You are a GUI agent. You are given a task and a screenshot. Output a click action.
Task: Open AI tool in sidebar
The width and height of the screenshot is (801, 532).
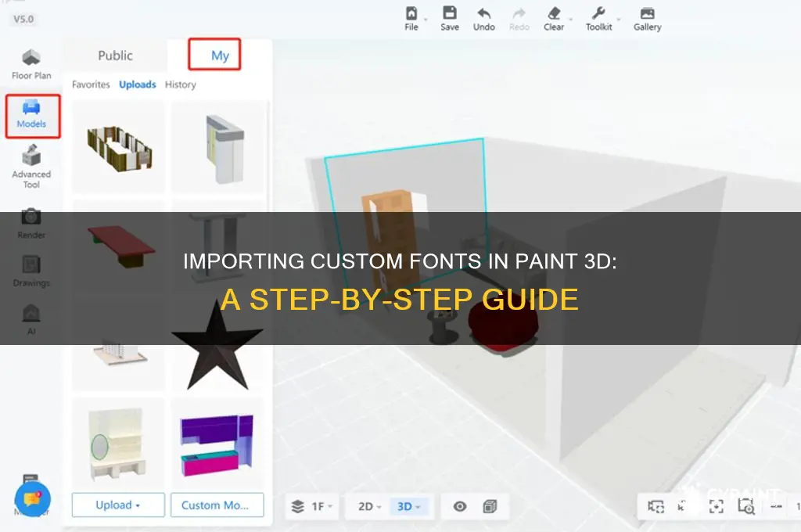(31, 319)
